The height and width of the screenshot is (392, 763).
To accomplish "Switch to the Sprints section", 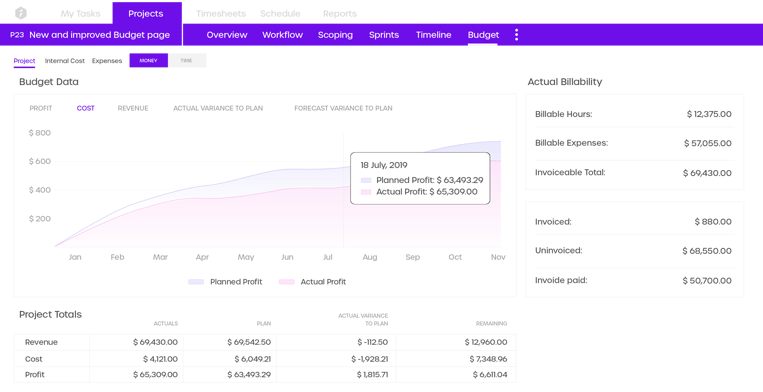I will click(384, 35).
